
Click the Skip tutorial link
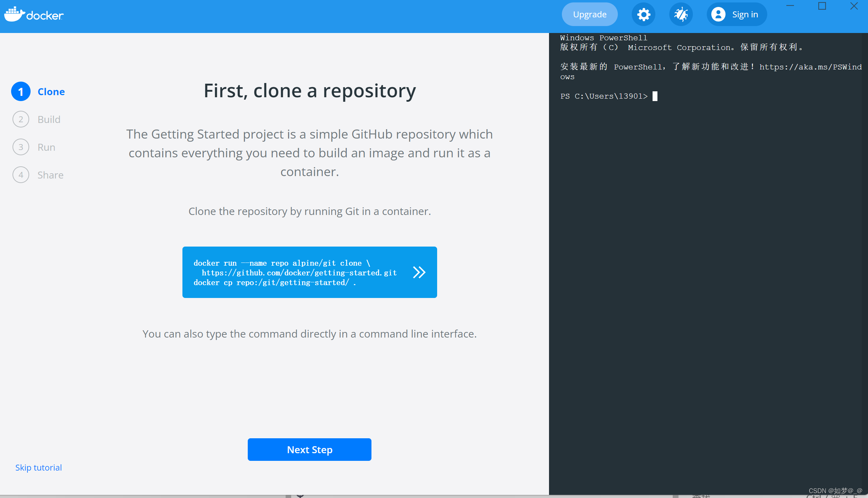click(39, 467)
